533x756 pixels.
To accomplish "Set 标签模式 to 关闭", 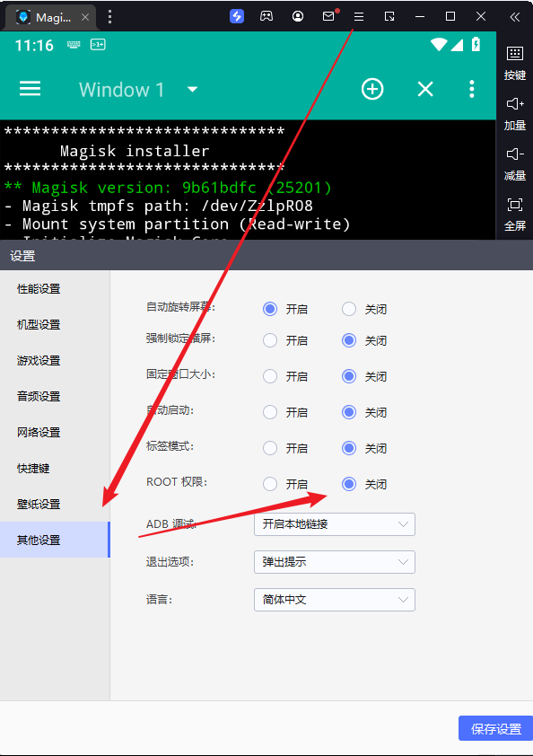I will 349,448.
